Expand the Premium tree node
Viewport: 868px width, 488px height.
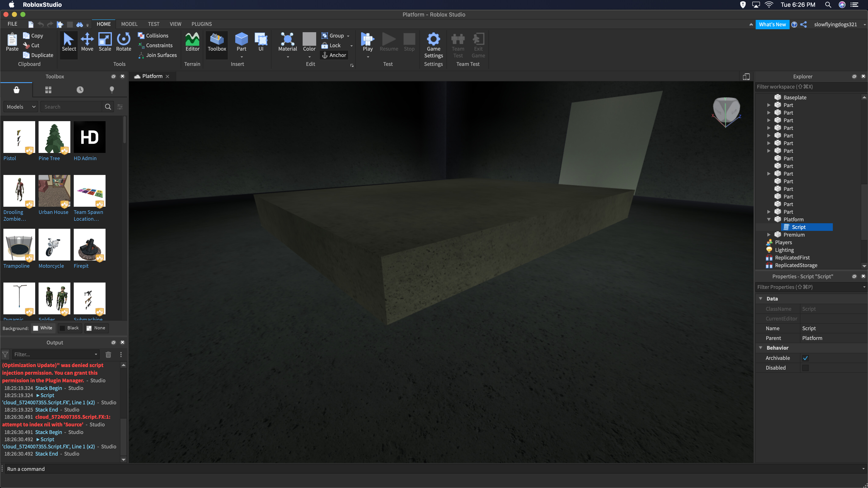click(769, 235)
